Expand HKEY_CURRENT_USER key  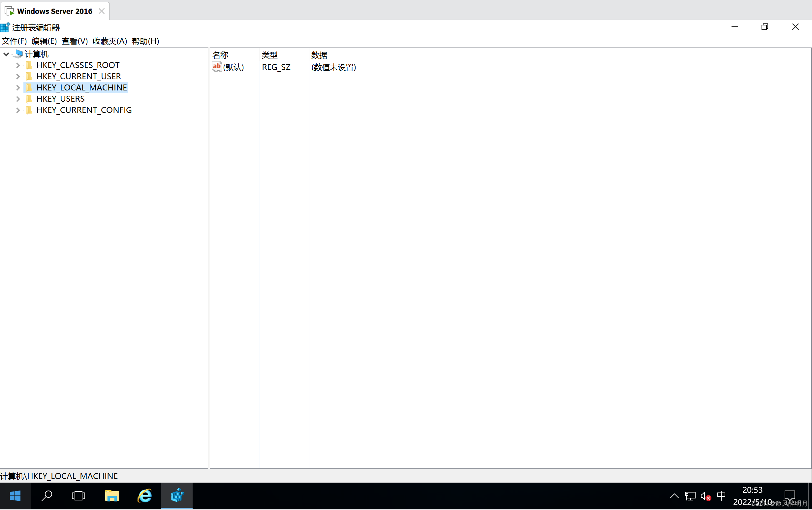pos(18,77)
